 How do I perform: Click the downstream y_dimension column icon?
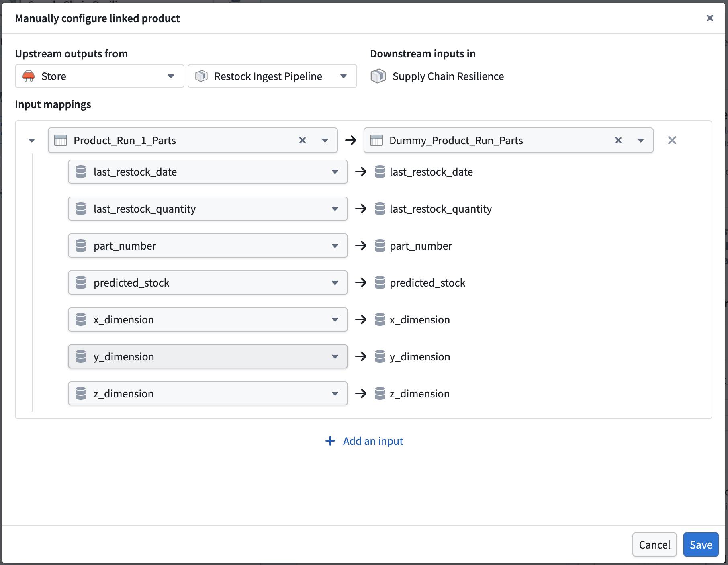point(380,356)
